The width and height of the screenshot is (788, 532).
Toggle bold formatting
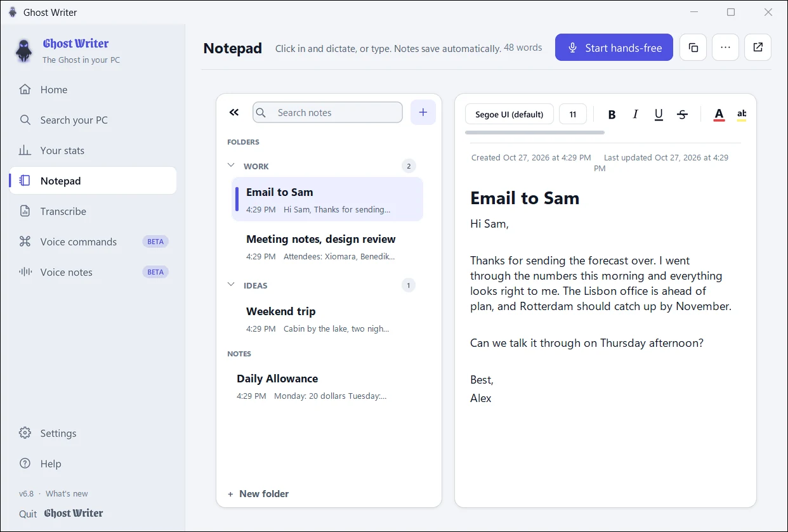[x=612, y=114]
